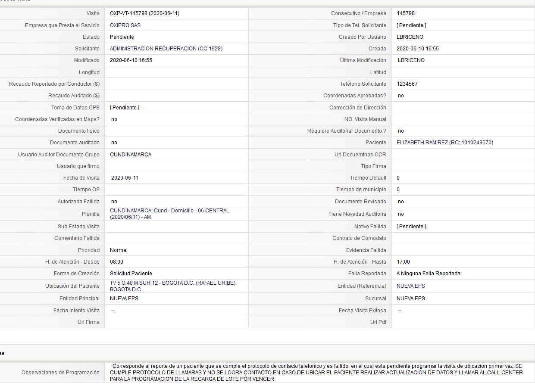The image size is (535, 392).
Task: Click the Estado value Pendiente
Action: (x=122, y=37)
